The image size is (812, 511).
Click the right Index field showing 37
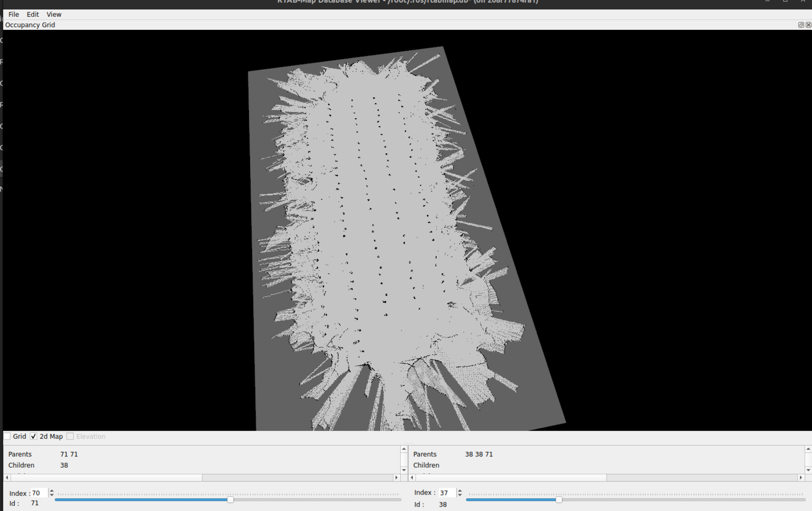point(446,493)
